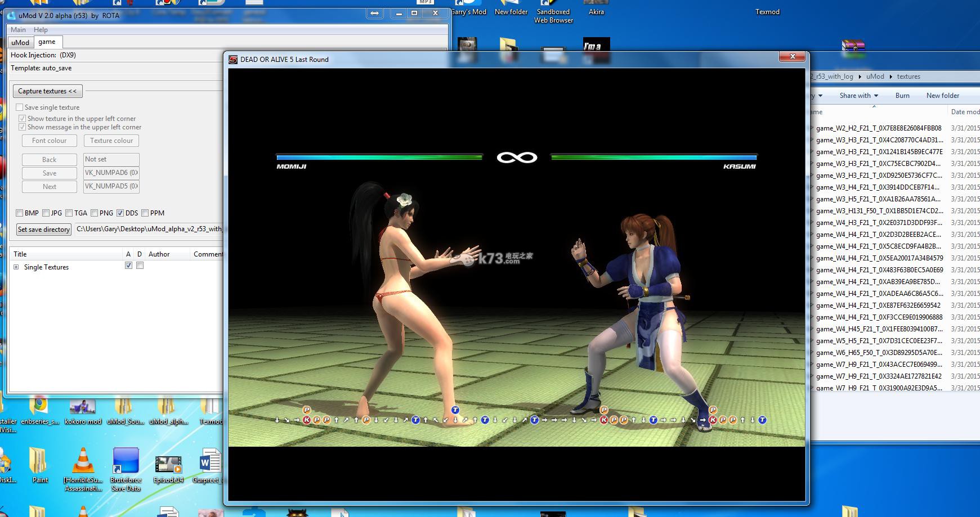Screen dimensions: 980x517
Task: Open the Share with dropdown in Explorer
Action: (858, 96)
